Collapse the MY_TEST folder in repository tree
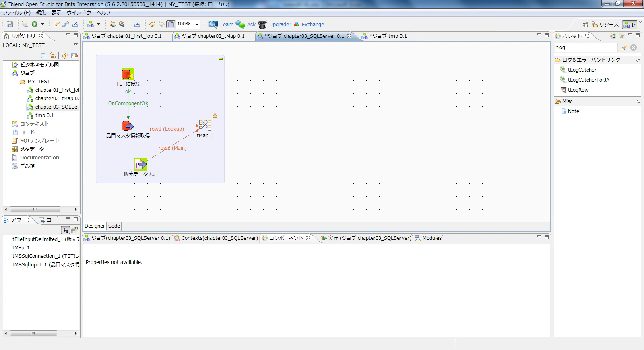The width and height of the screenshot is (644, 350). tap(16, 82)
